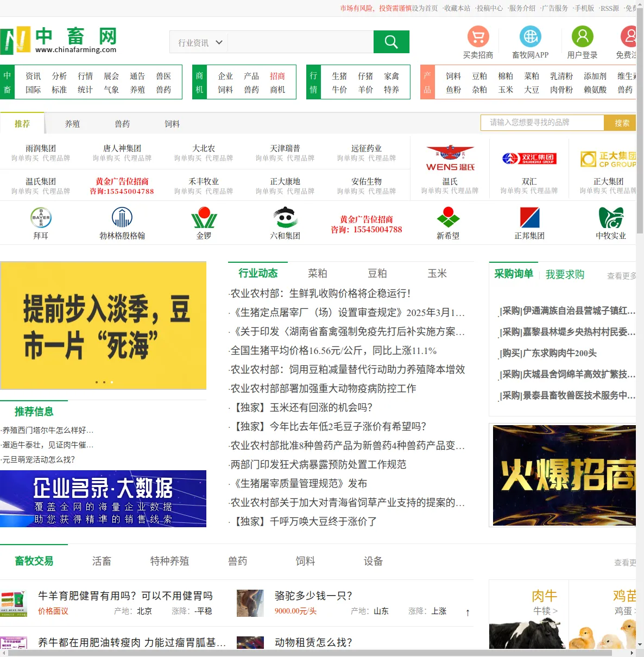This screenshot has height=657, width=644.
Task: Open the 我要求购 tab
Action: [x=565, y=274]
